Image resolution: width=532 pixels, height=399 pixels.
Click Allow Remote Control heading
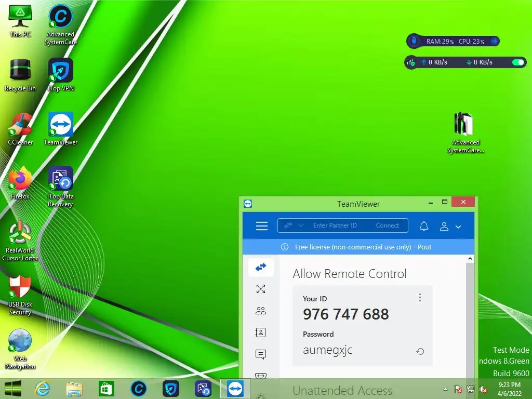(350, 274)
